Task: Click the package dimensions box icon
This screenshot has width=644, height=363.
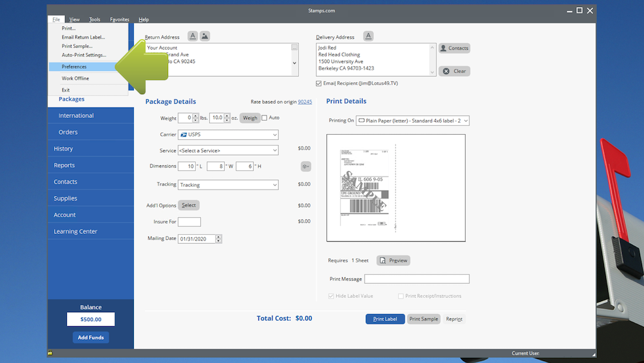Action: tap(306, 166)
